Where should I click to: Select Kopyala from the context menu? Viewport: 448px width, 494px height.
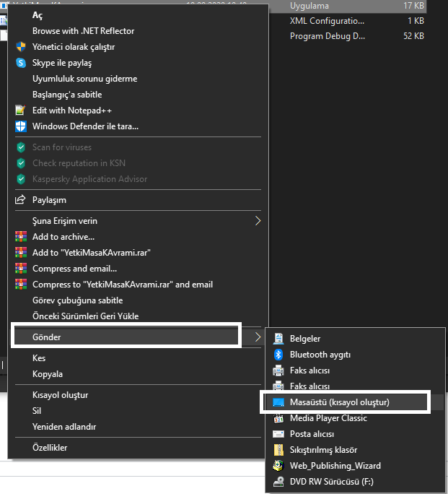[48, 374]
